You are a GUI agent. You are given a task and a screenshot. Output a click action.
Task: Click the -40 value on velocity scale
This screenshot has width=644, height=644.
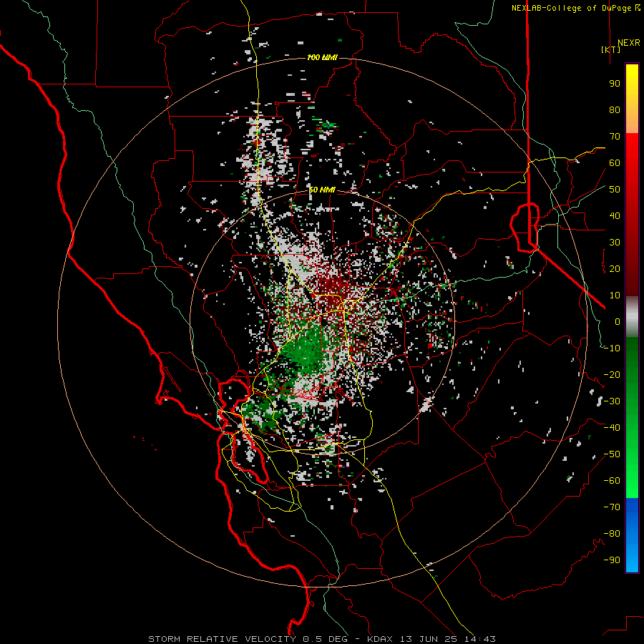pos(612,428)
